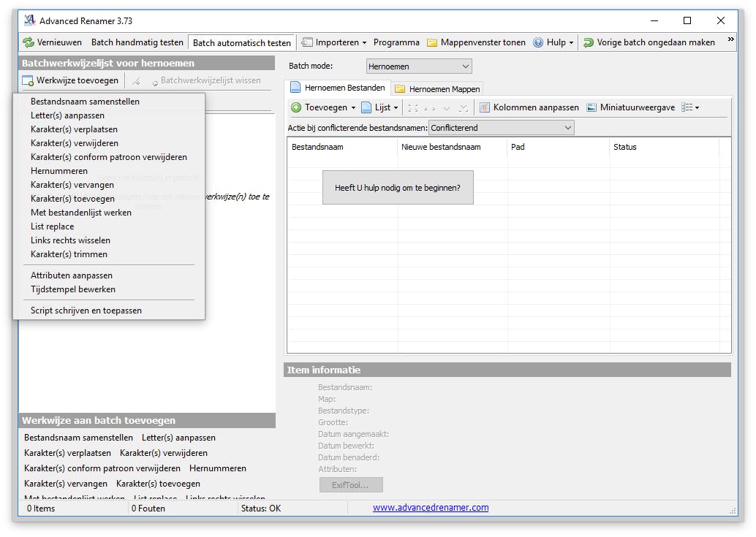Image resolution: width=756 pixels, height=537 pixels.
Task: Open the Conflicterend dropdown
Action: 501,128
